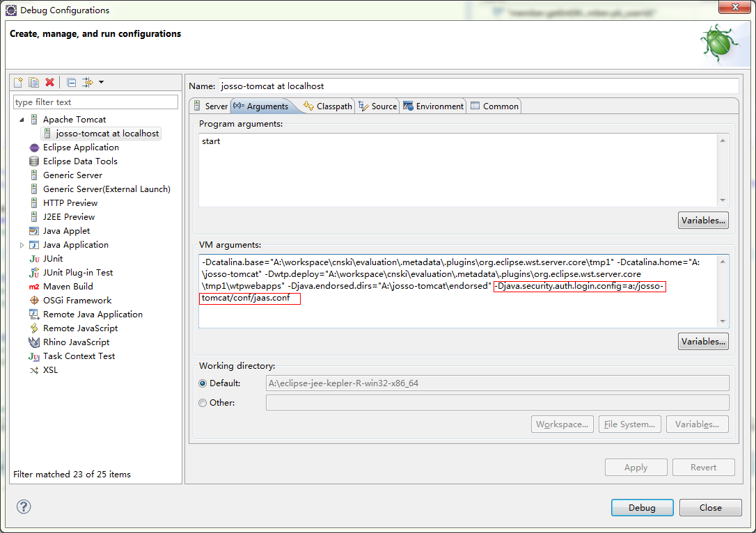Viewport: 756px width, 533px height.
Task: Open the filter dropdown arrow in toolbar
Action: click(x=101, y=82)
